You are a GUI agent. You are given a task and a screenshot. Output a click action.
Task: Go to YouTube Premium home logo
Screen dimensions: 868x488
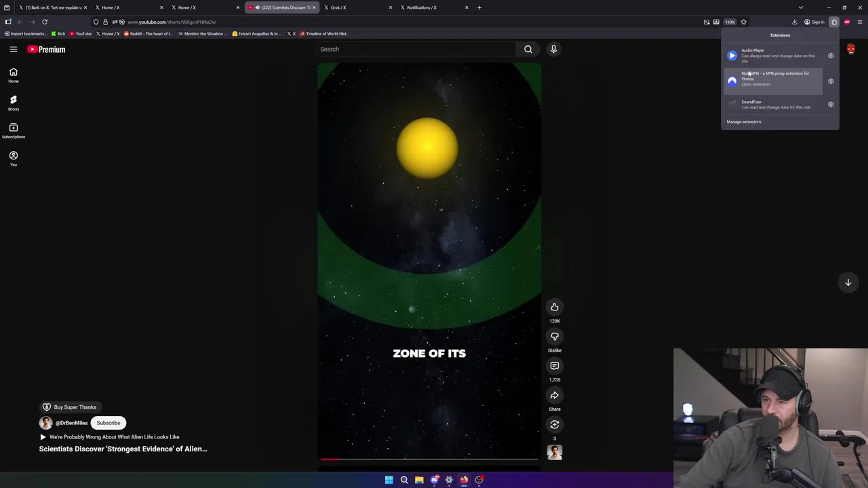pos(46,49)
